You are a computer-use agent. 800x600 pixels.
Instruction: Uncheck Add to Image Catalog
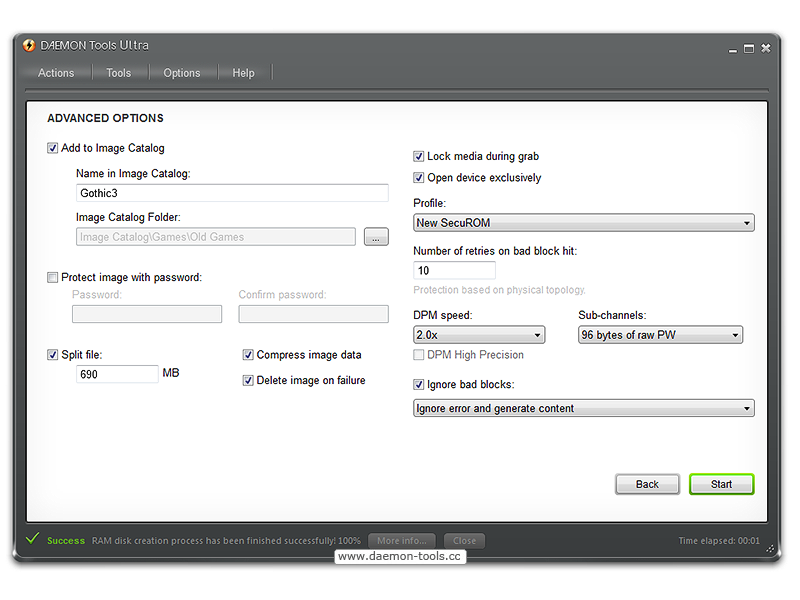coord(53,148)
